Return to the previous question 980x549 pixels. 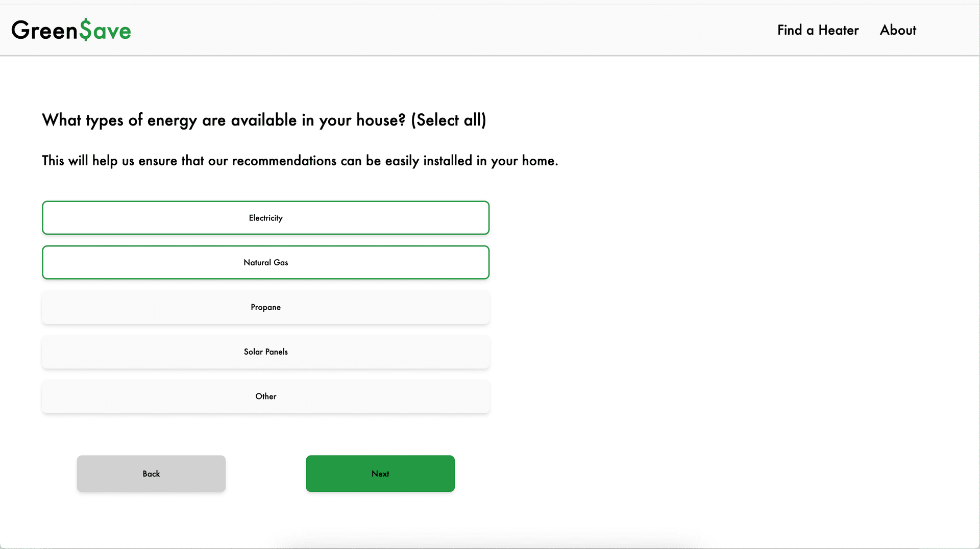[x=151, y=473]
